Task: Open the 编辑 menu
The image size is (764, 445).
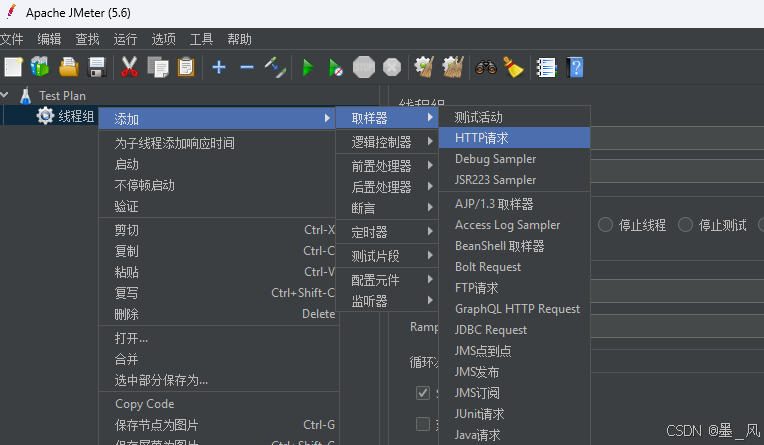Action: click(49, 39)
